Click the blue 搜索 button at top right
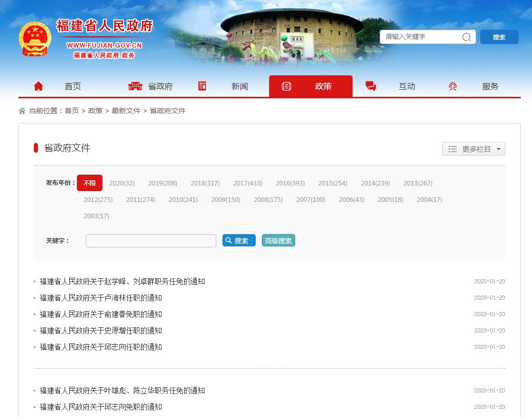Viewport: 532px width, 417px height. pyautogui.click(x=499, y=37)
